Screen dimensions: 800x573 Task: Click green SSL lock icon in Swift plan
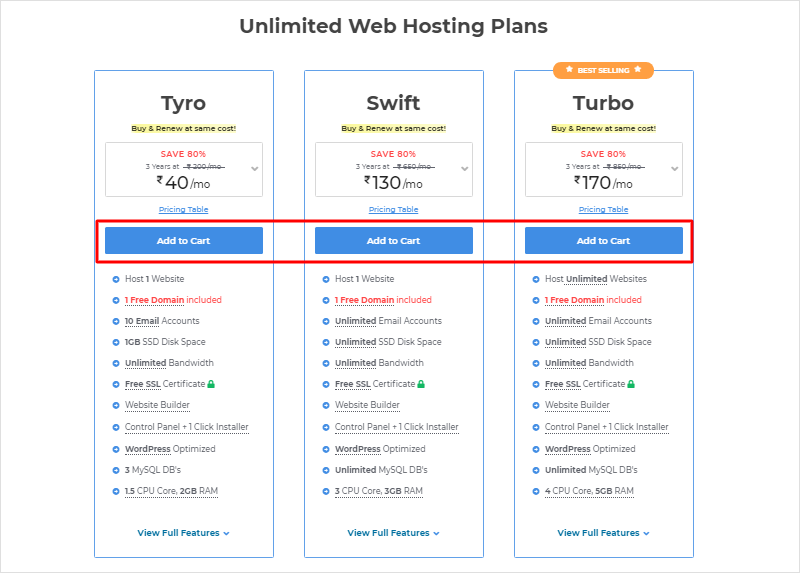coord(422,384)
